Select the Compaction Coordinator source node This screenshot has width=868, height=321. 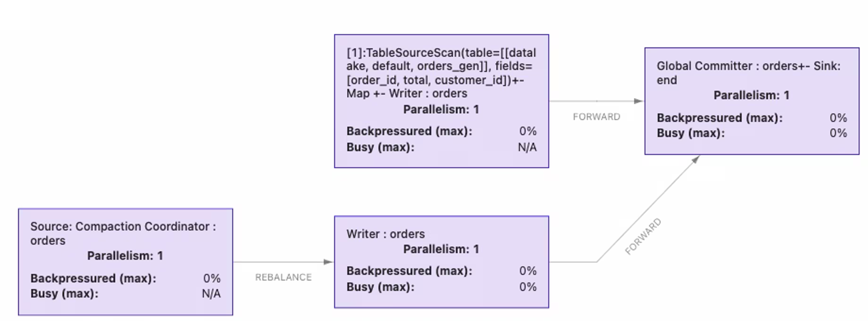pyautogui.click(x=125, y=262)
